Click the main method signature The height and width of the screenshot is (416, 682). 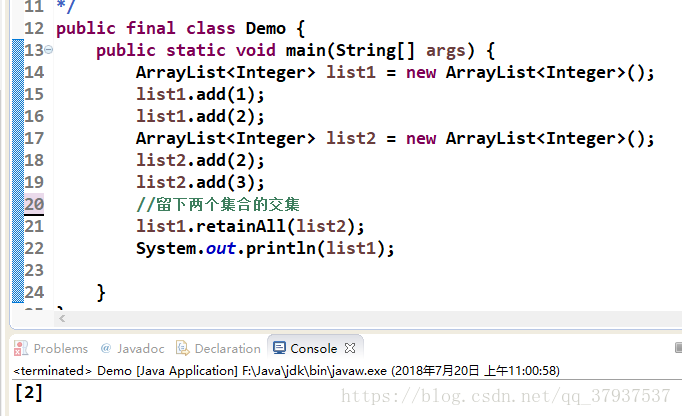coord(295,50)
